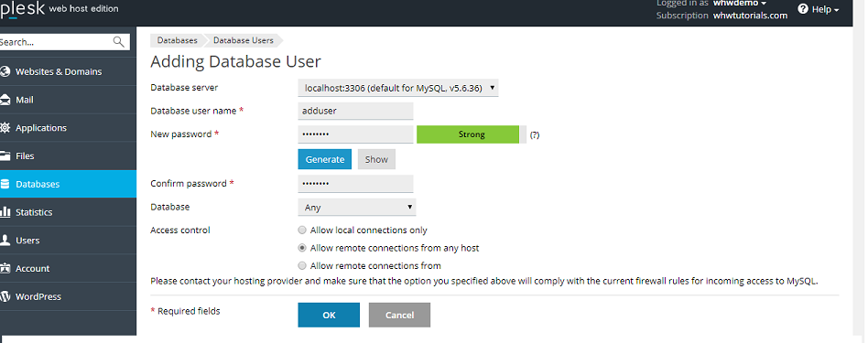Image resolution: width=868 pixels, height=343 pixels.
Task: Go to Database Users breadcrumb
Action: (244, 40)
